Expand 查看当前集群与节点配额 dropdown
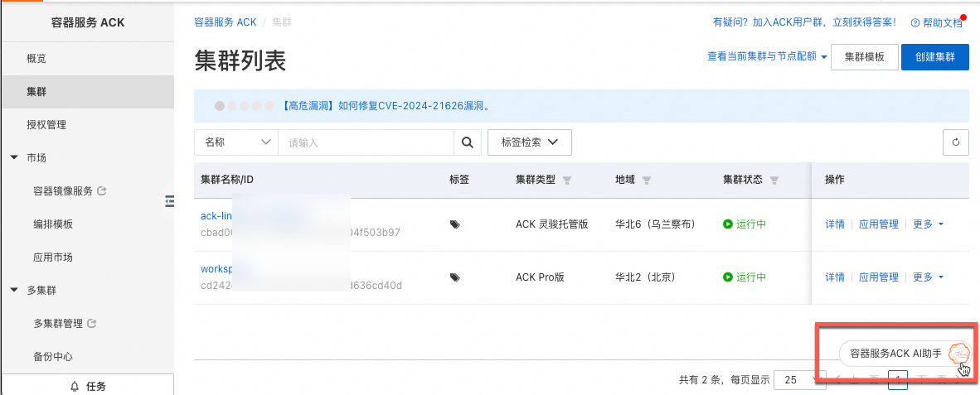The height and width of the screenshot is (395, 980). point(767,56)
